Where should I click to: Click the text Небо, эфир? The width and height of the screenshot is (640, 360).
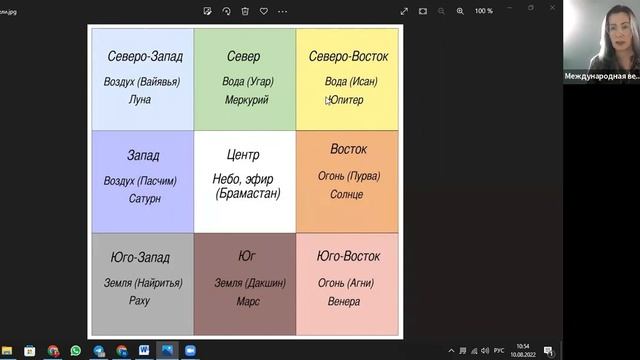[x=243, y=179]
